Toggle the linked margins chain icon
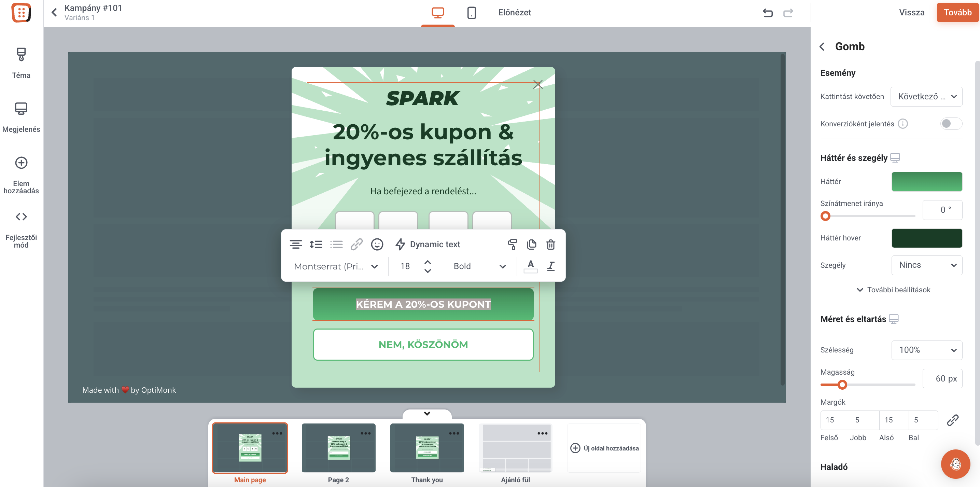 click(952, 420)
